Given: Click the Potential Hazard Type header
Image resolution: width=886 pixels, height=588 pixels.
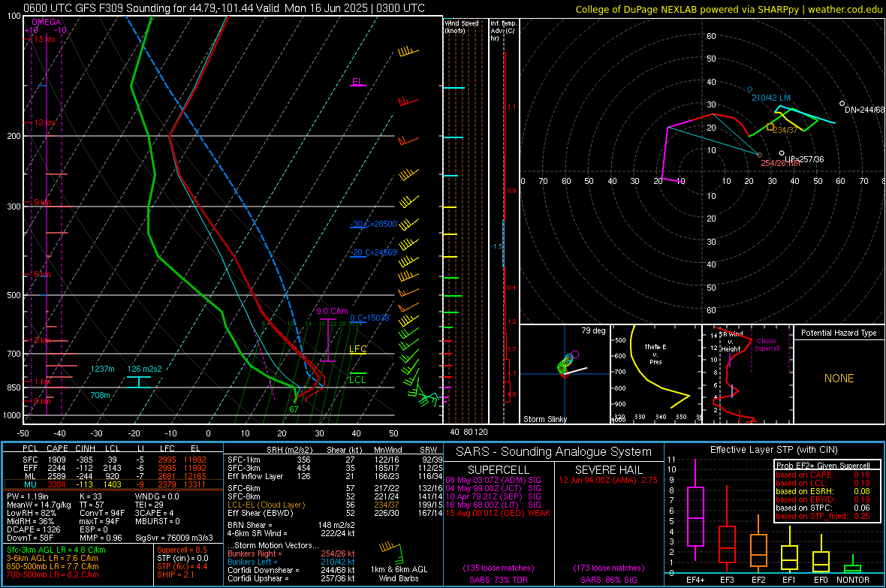Looking at the screenshot, I should tap(839, 333).
